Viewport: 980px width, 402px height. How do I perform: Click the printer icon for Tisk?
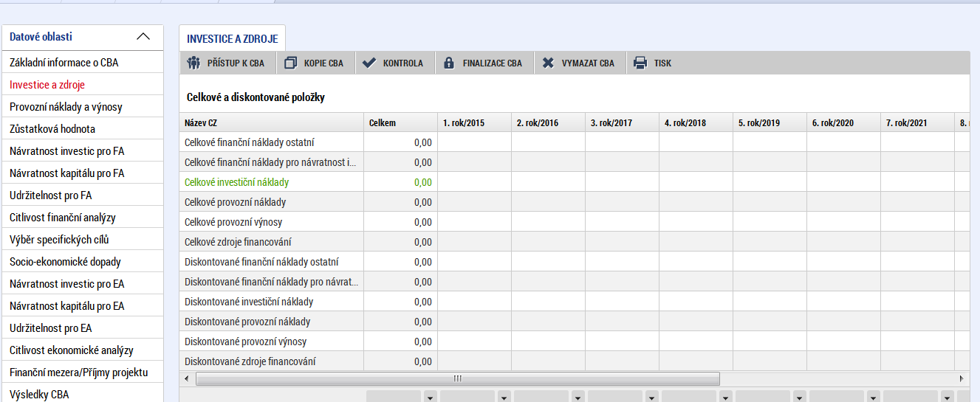click(x=640, y=63)
